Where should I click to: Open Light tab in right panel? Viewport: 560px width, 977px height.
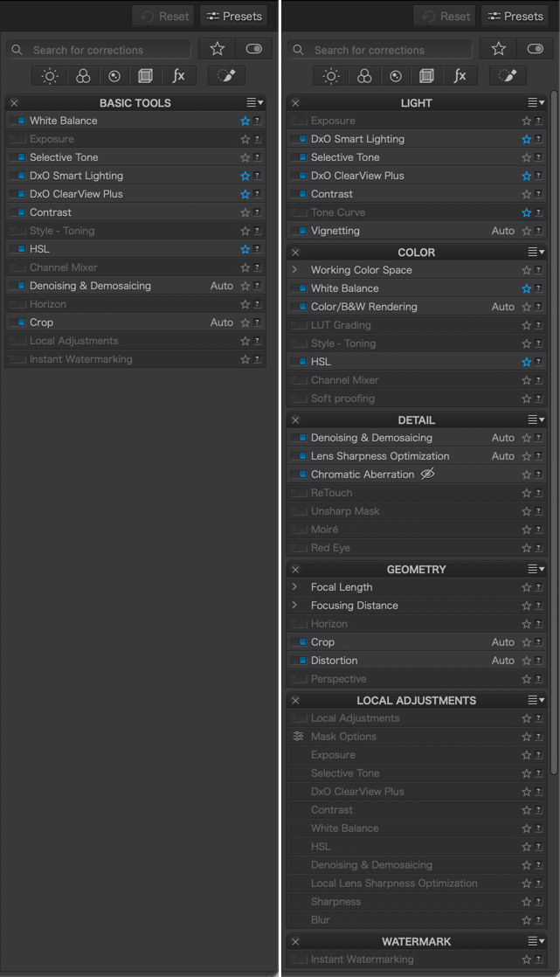(x=331, y=76)
